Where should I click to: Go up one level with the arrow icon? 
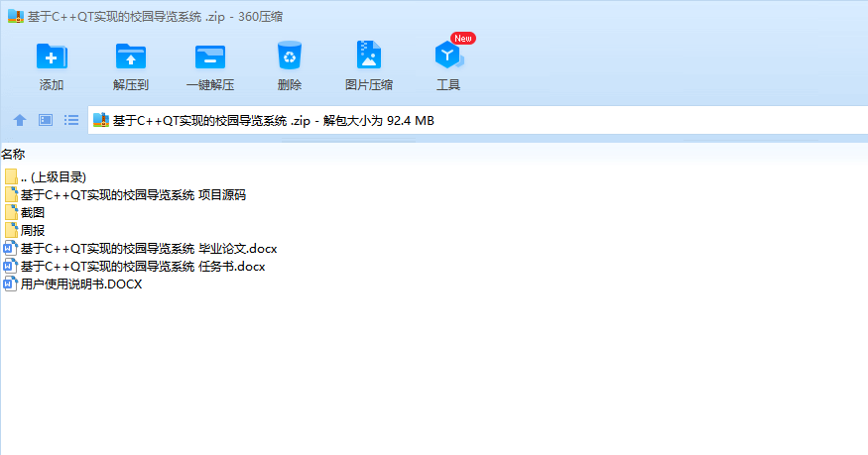click(20, 120)
